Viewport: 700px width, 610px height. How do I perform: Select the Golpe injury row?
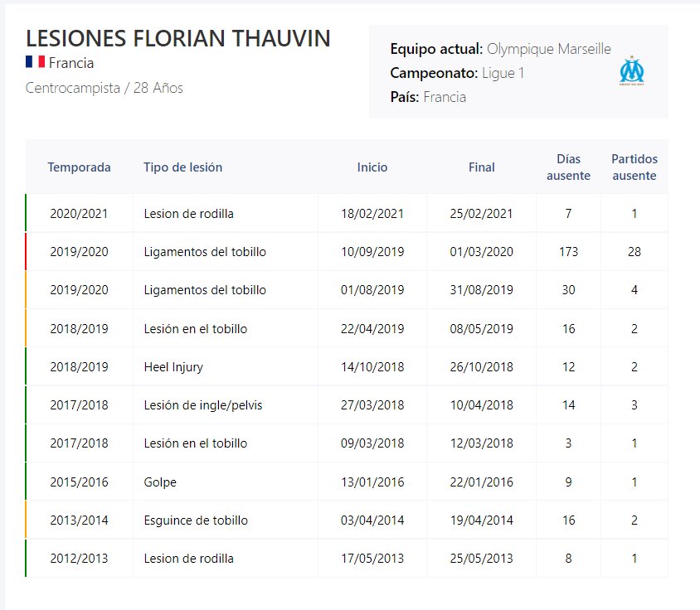pyautogui.click(x=160, y=482)
